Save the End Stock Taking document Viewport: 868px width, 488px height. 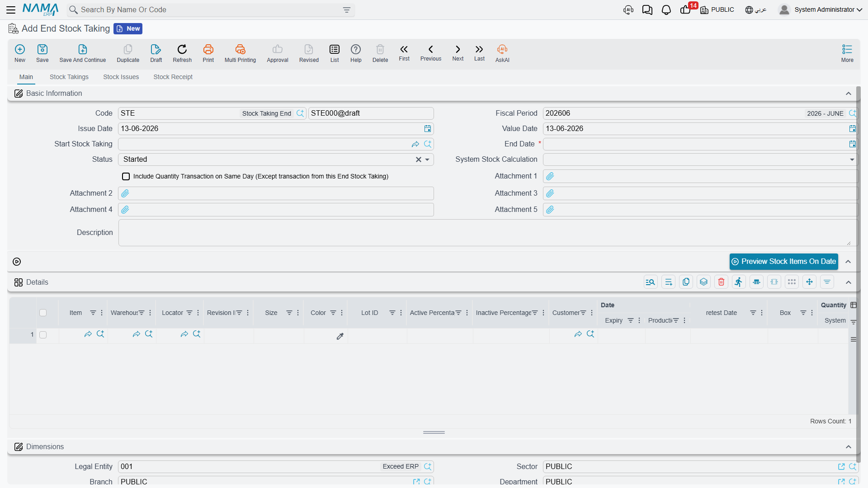[42, 53]
